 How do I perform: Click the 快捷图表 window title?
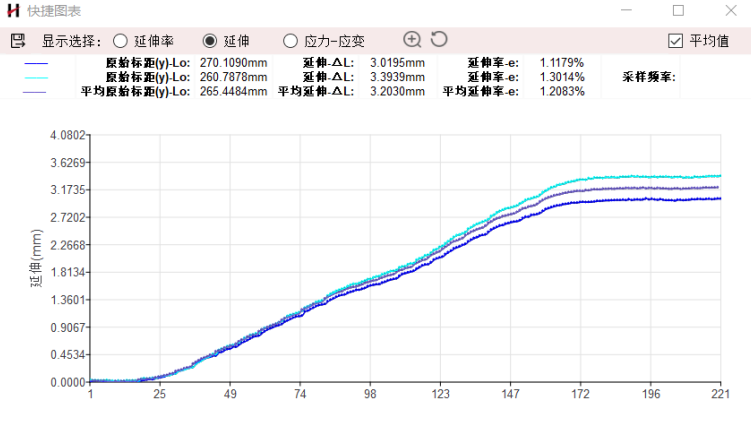click(x=54, y=11)
